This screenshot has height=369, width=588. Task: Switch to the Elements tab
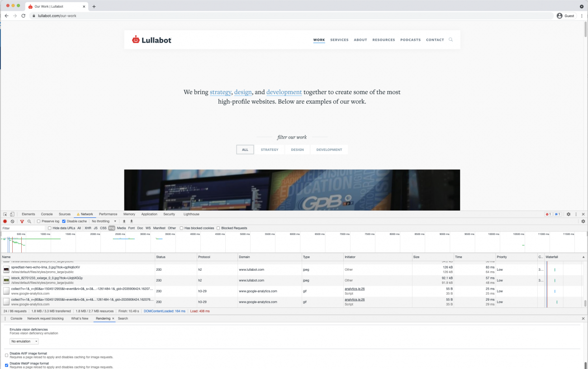28,214
